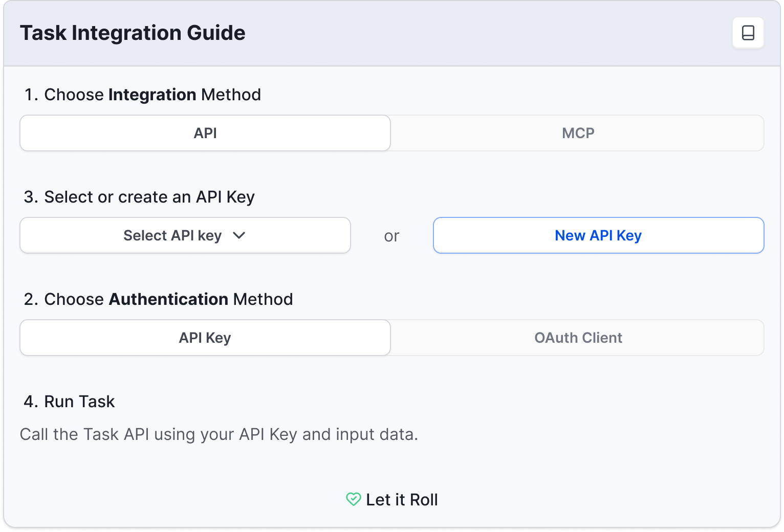Open the guide reference icon top right
This screenshot has width=784, height=532.
click(748, 32)
